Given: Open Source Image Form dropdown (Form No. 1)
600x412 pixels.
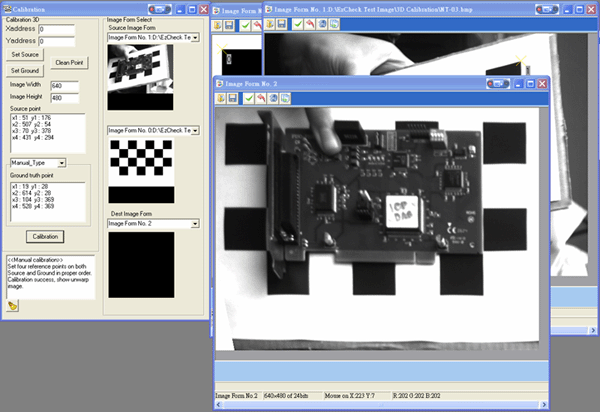Looking at the screenshot, I should [195, 37].
